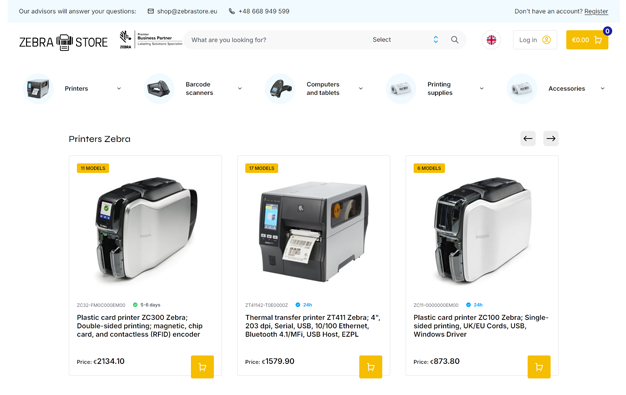Open the ZT411 Zebra printer image
The image size is (626, 395).
point(314,232)
